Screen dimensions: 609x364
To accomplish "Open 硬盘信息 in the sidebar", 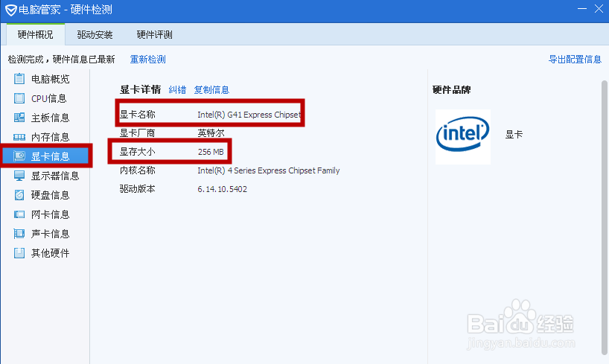I will (x=46, y=195).
